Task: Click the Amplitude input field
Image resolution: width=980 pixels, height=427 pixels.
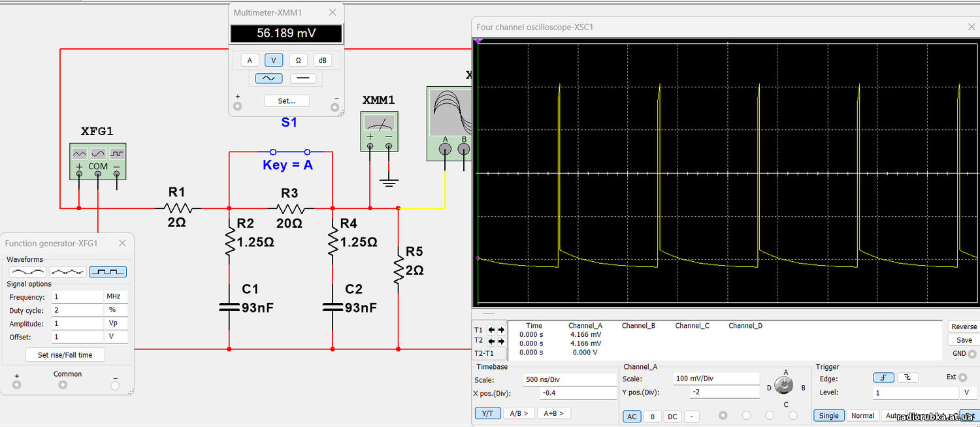Action: click(x=77, y=323)
